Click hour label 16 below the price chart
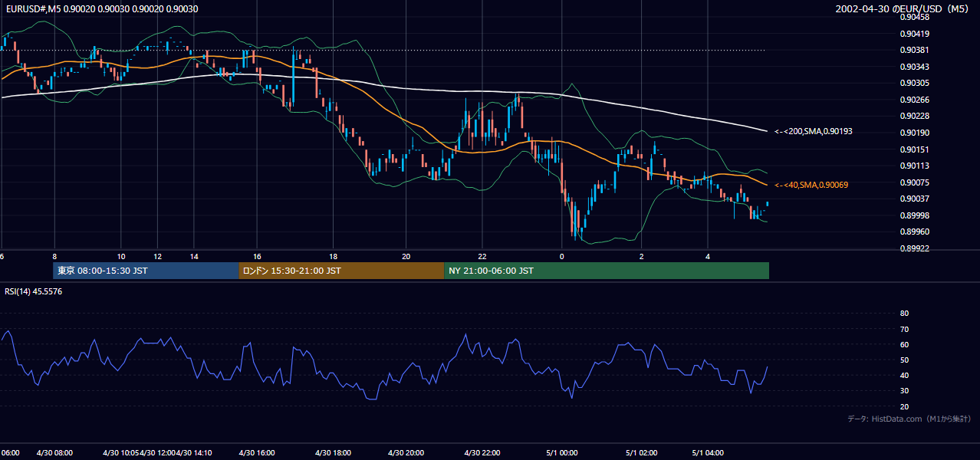The height and width of the screenshot is (460, 980). point(257,256)
